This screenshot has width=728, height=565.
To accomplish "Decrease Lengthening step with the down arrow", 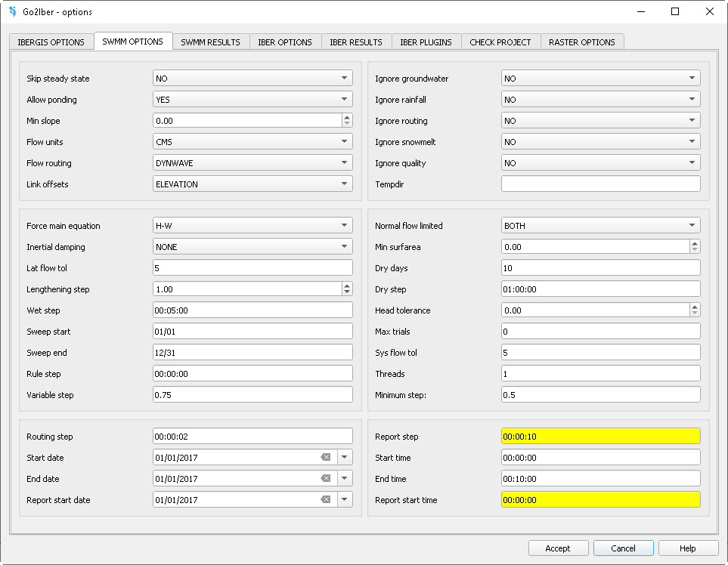I will pos(346,292).
